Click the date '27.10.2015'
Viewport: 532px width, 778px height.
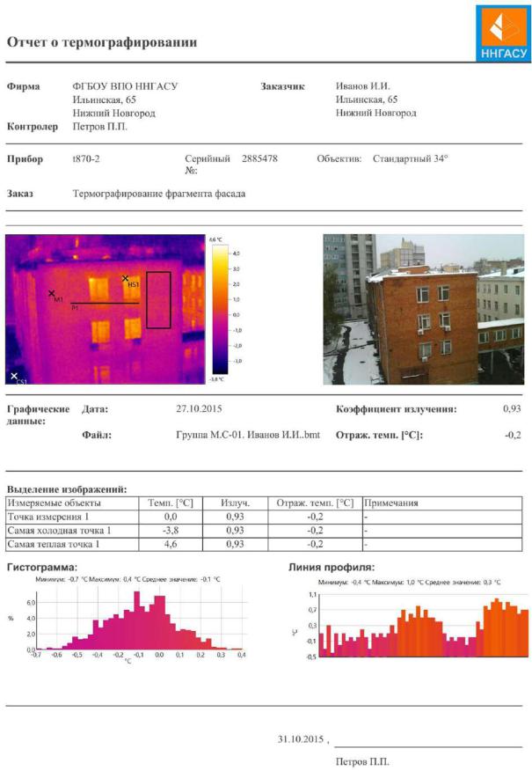199,409
